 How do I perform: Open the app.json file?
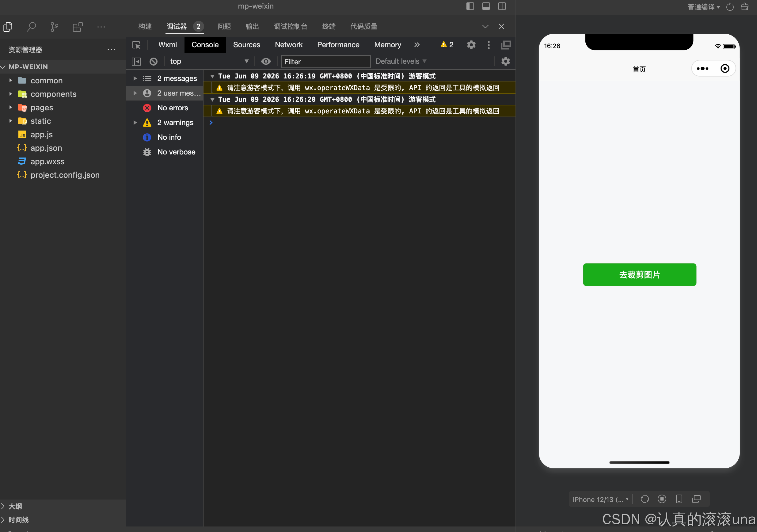click(x=63, y=148)
